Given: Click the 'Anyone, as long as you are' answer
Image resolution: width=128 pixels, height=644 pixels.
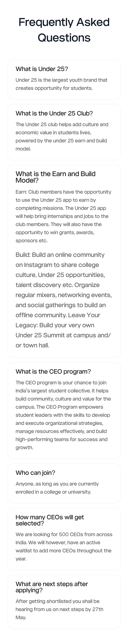Looking at the screenshot, I should coord(57,488).
